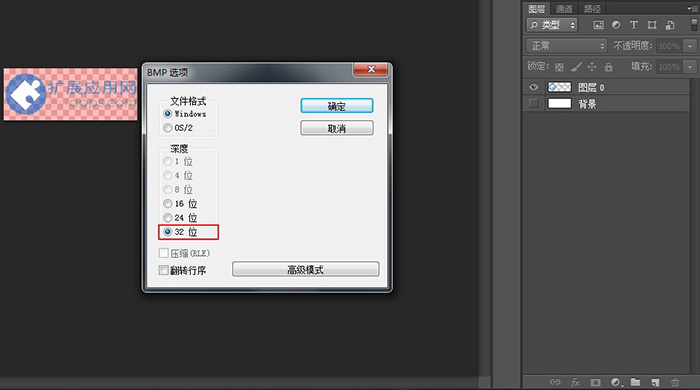Create new fill or adjustment layer

(616, 382)
